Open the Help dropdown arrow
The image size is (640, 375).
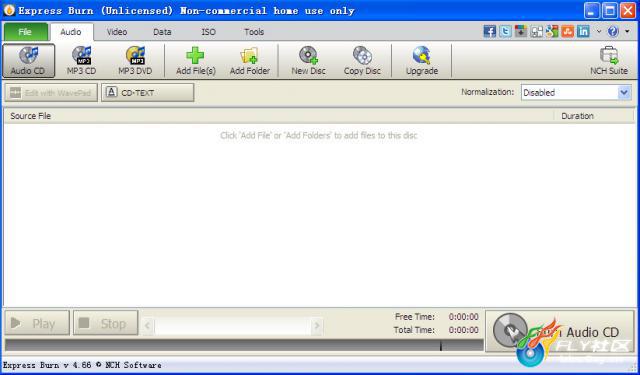627,31
